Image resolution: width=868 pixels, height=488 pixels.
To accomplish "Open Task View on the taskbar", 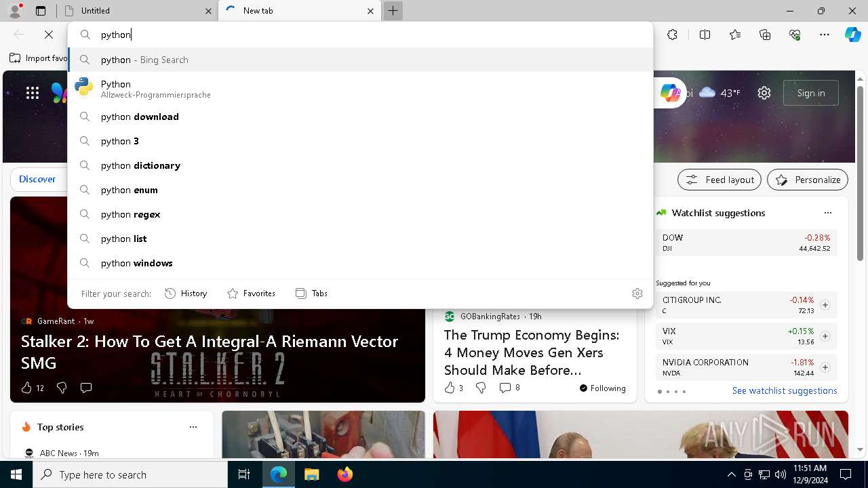I will [244, 474].
